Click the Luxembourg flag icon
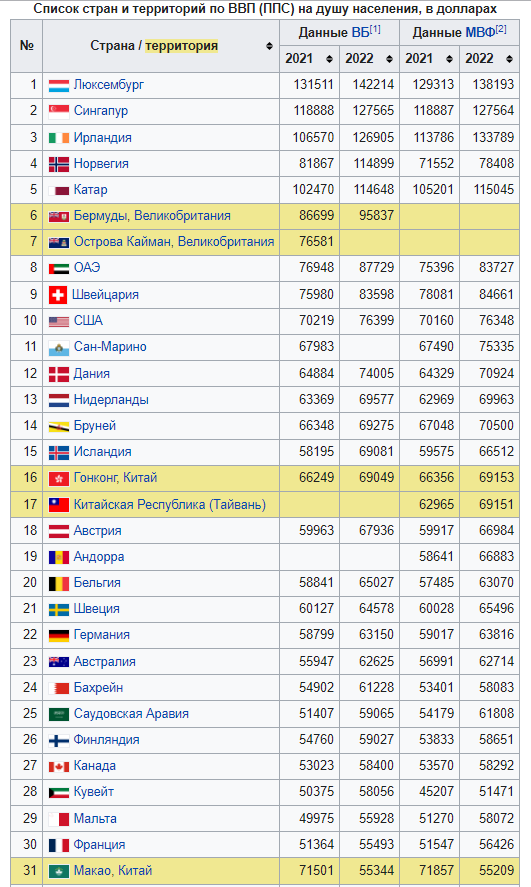531x887 pixels. 59,85
